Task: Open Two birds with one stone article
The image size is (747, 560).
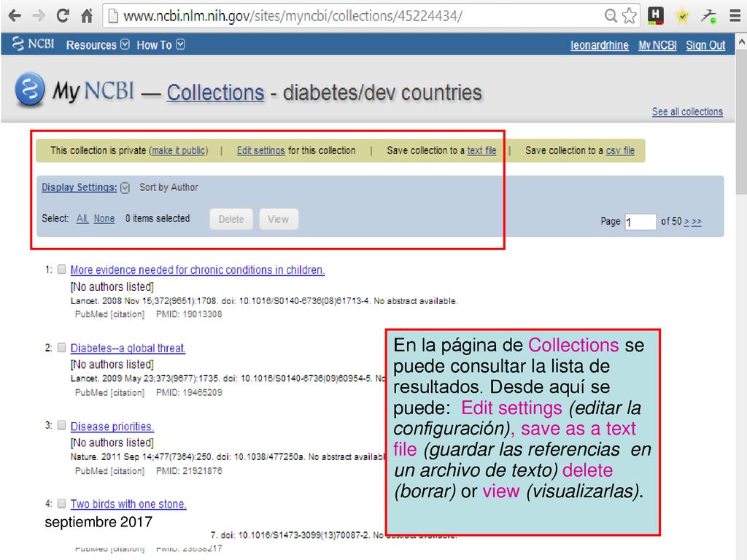Action: tap(128, 504)
